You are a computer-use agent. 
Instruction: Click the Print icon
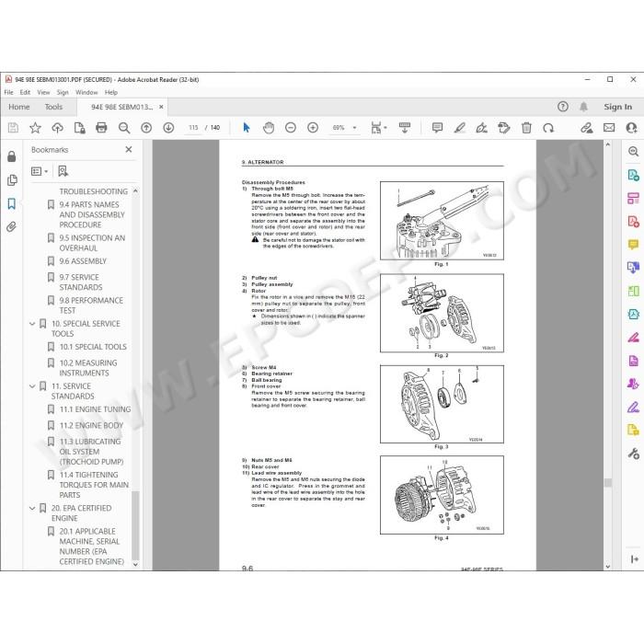[101, 128]
